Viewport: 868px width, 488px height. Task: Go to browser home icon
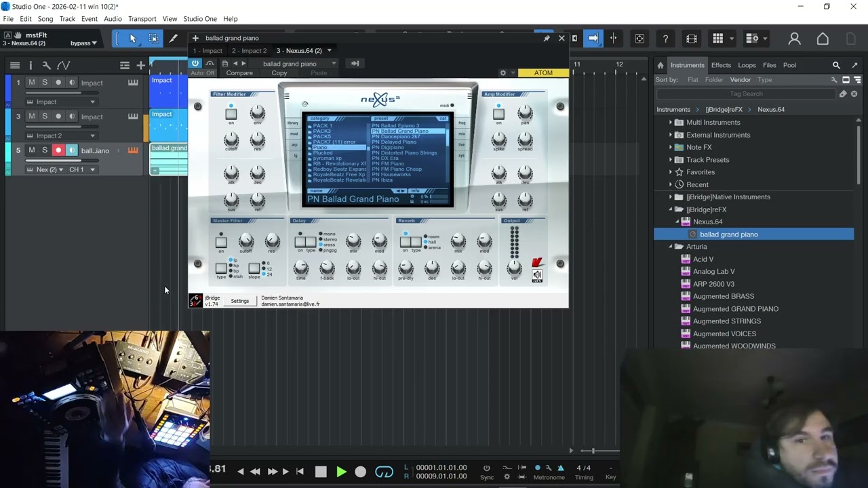click(660, 65)
